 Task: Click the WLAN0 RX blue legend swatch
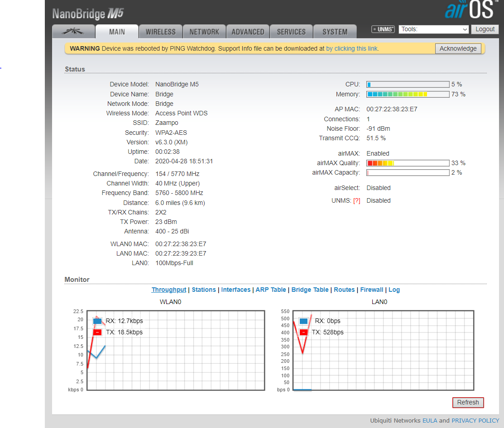97,321
